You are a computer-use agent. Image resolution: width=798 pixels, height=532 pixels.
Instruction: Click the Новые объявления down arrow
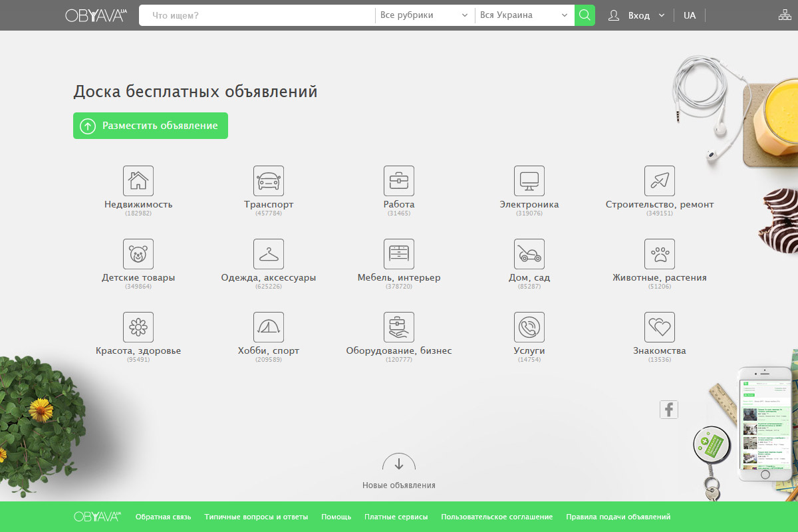click(x=399, y=464)
